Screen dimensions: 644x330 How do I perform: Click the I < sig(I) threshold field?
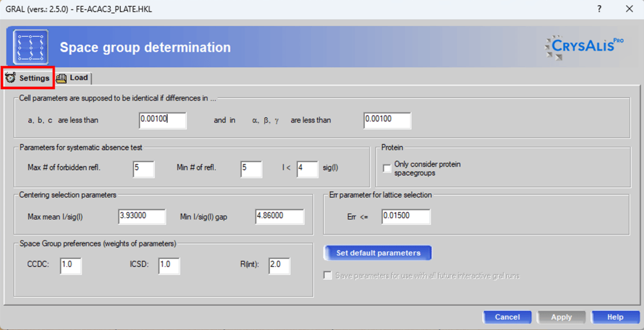pos(307,169)
